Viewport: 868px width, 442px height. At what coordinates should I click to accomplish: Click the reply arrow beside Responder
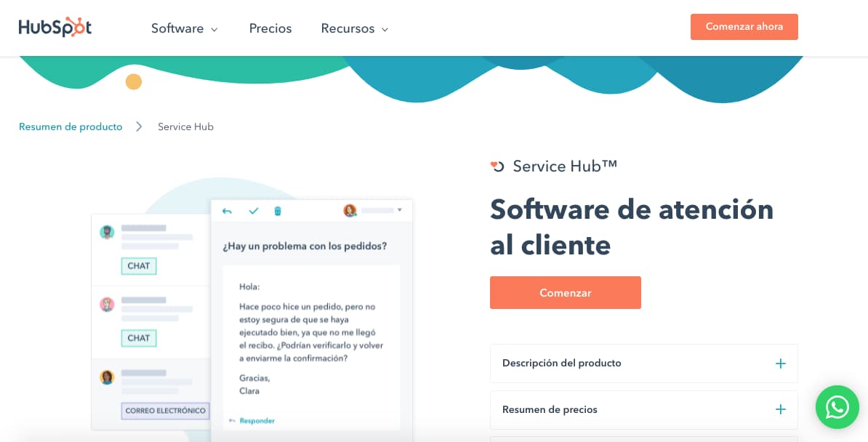231,420
